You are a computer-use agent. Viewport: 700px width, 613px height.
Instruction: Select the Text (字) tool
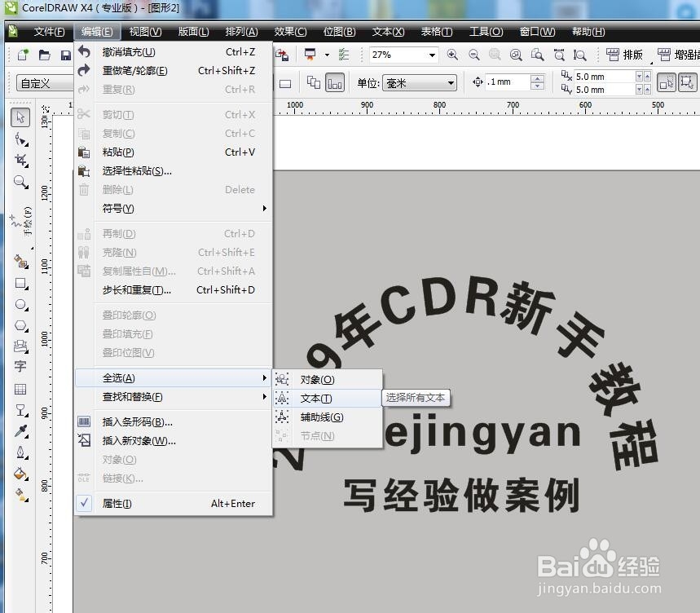pos(20,367)
